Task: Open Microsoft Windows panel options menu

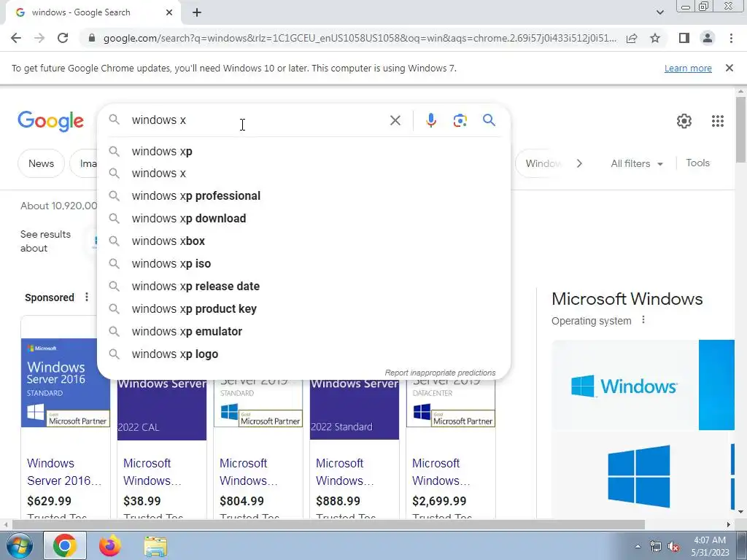Action: pos(643,320)
